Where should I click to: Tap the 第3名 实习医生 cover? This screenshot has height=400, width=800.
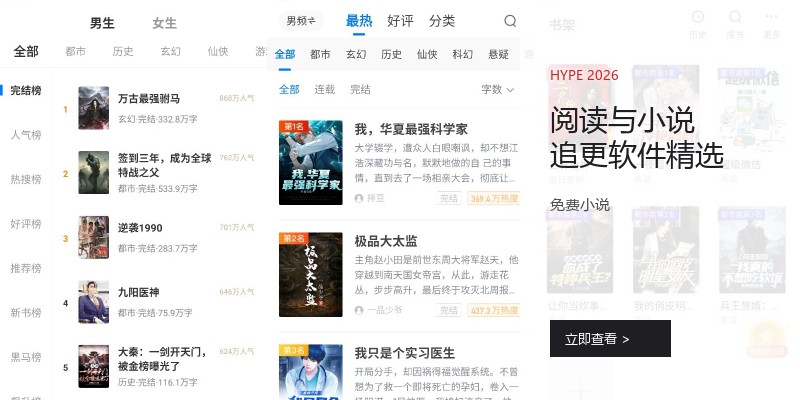(311, 372)
